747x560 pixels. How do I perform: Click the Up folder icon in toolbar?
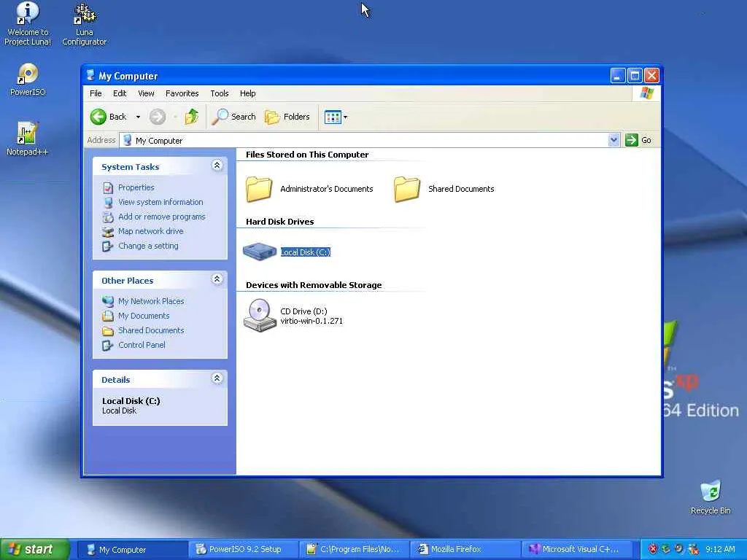click(x=192, y=117)
